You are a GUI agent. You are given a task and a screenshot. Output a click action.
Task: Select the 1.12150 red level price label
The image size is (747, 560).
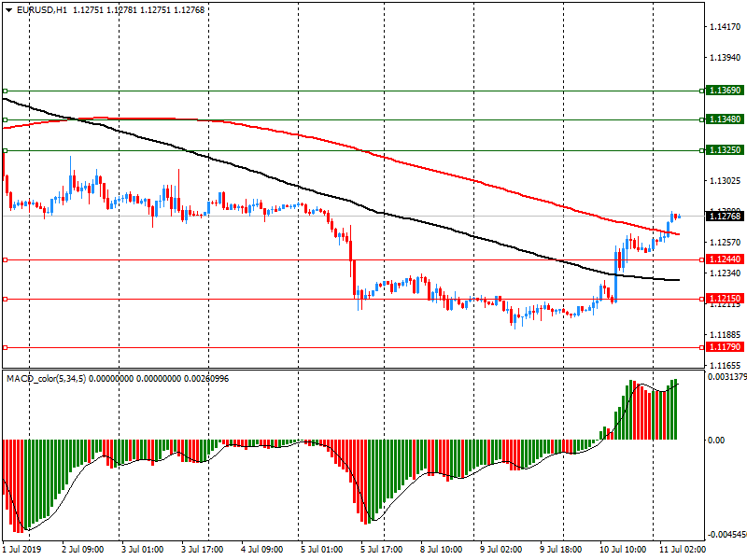[725, 299]
